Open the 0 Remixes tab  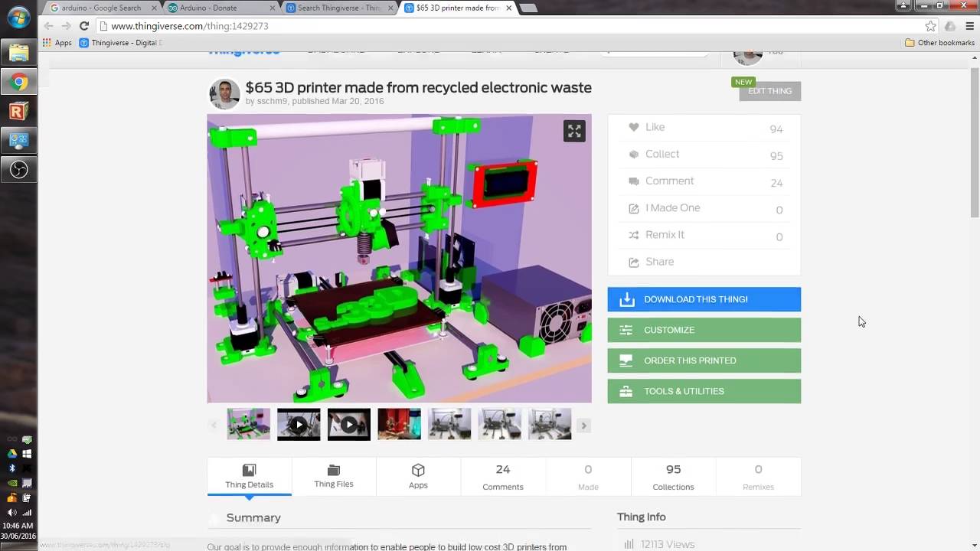pos(758,476)
